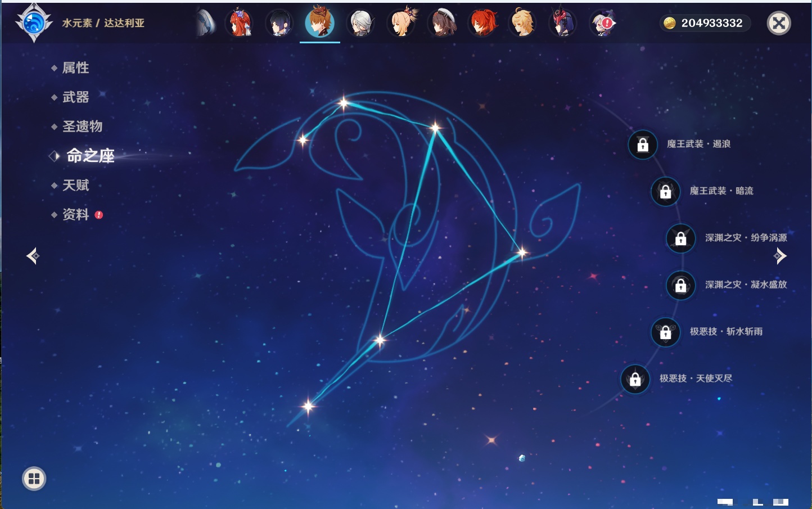The width and height of the screenshot is (812, 509).
Task: Click the Hydro element emblem icon
Action: point(34,23)
